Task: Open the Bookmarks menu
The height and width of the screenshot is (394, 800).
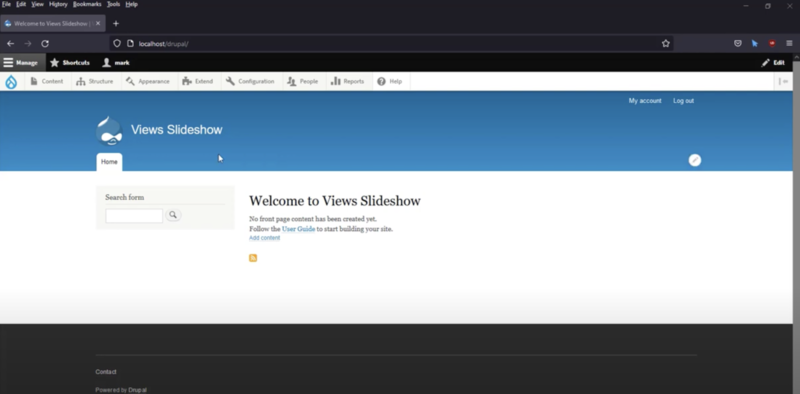Action: (x=87, y=4)
